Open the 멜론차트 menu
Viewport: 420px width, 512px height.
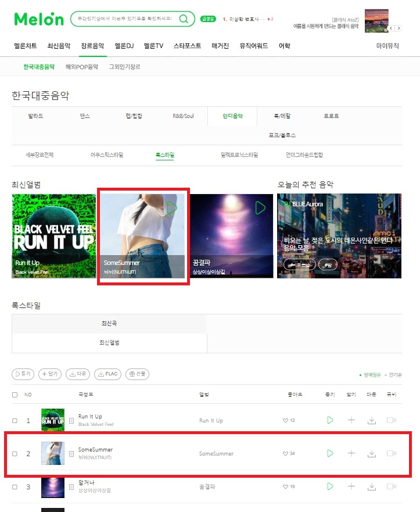point(26,46)
